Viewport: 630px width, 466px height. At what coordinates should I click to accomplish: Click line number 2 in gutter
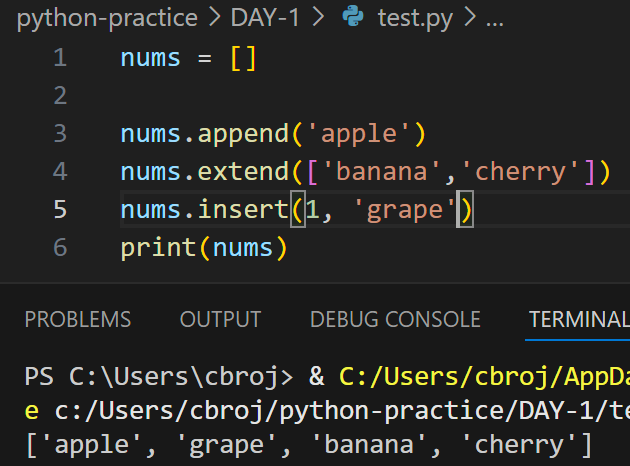point(60,96)
